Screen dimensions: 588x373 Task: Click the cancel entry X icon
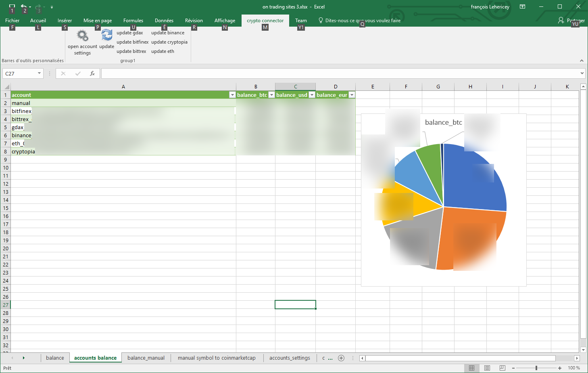[63, 73]
